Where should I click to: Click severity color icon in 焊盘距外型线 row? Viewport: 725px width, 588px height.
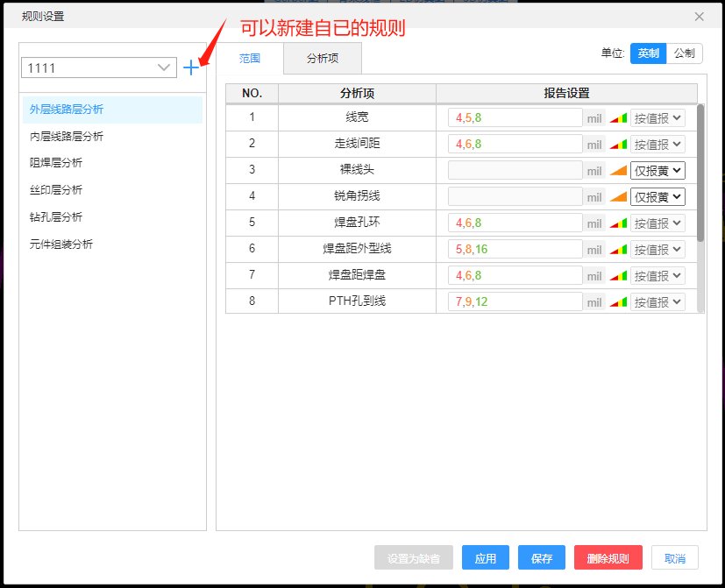tap(619, 250)
